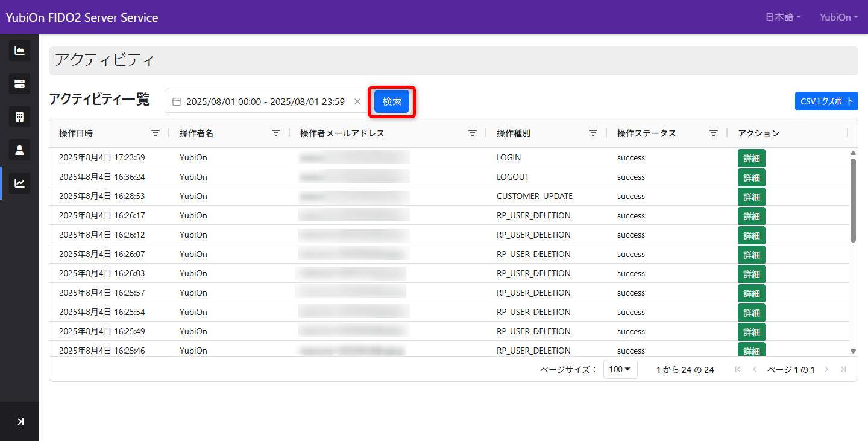
Task: Open the server sidebar icon
Action: (19, 83)
